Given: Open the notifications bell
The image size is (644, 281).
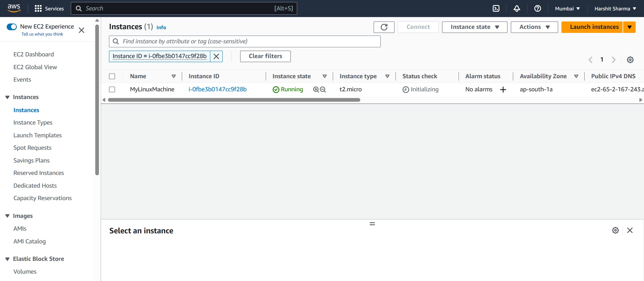Looking at the screenshot, I should [517, 8].
